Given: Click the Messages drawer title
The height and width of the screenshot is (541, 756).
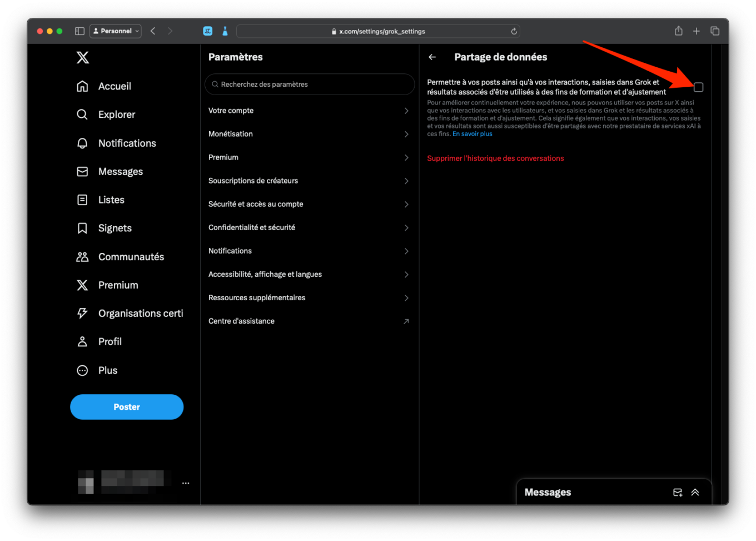Looking at the screenshot, I should [x=548, y=493].
